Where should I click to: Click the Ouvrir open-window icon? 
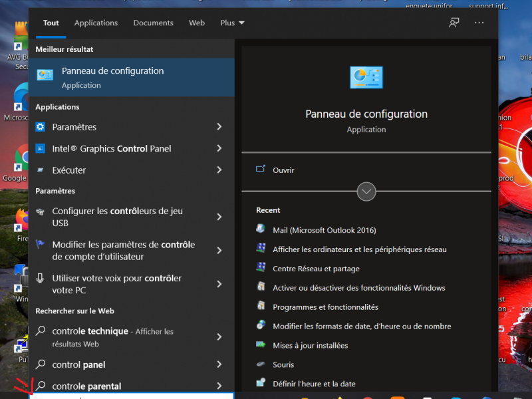click(x=261, y=169)
